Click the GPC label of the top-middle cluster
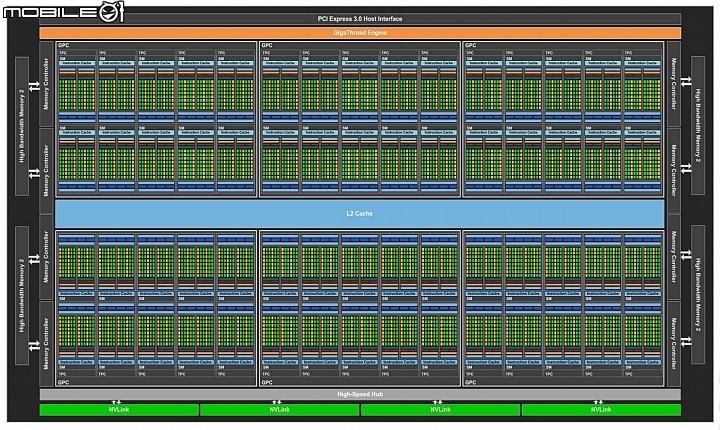 pyautogui.click(x=267, y=45)
